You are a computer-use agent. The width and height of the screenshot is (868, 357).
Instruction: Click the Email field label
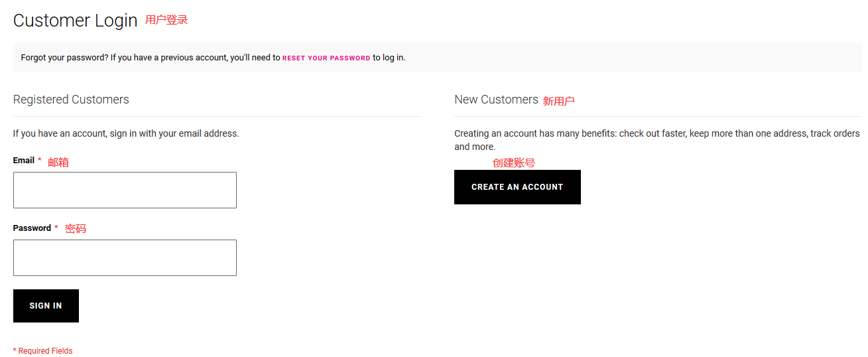pos(24,161)
